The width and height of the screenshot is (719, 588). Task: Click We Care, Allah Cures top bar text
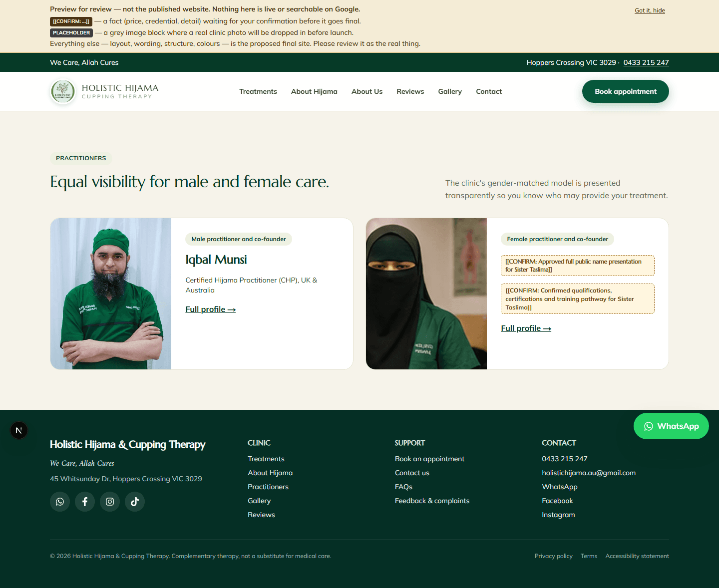84,62
